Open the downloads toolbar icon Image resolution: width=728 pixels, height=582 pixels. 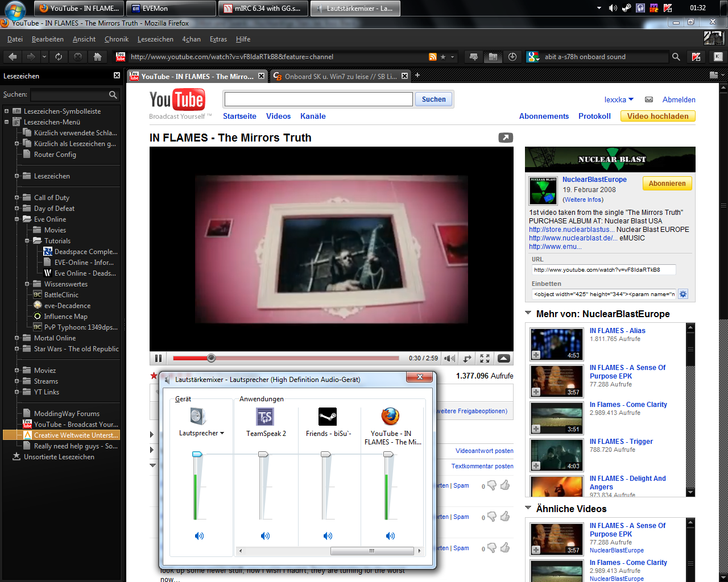tap(512, 56)
